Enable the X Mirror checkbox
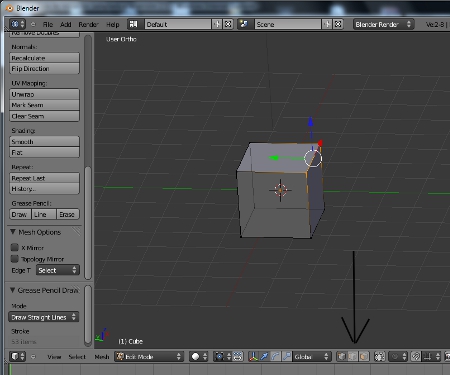The width and height of the screenshot is (450, 375). (x=14, y=247)
